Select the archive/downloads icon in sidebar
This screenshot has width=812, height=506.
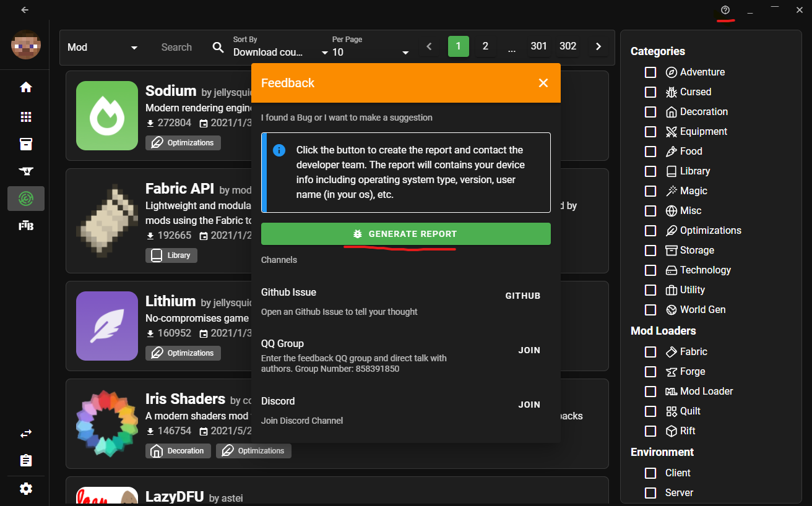click(x=25, y=144)
